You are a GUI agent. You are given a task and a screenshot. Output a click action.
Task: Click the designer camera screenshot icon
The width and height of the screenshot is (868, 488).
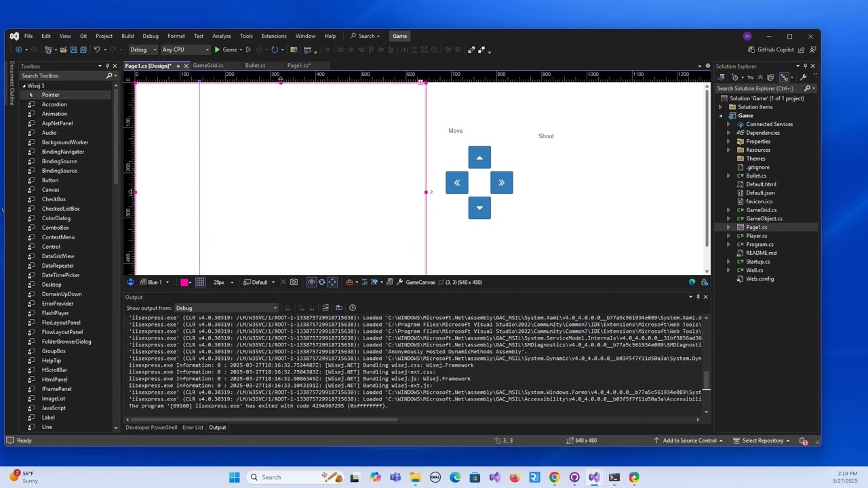(294, 282)
